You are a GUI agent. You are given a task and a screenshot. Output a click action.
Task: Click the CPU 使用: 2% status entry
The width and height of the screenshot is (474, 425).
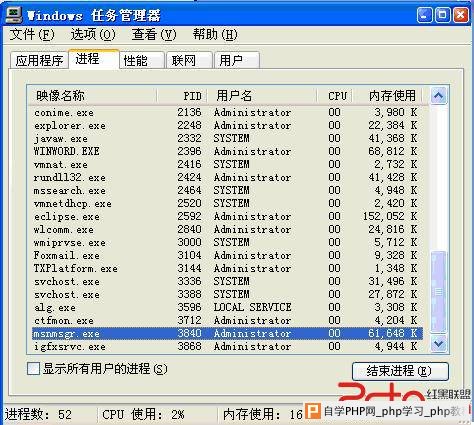[143, 414]
